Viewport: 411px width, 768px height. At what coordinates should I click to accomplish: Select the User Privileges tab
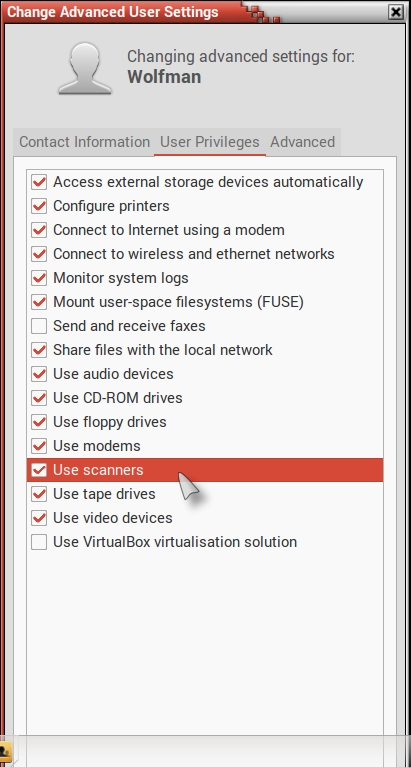pyautogui.click(x=210, y=142)
